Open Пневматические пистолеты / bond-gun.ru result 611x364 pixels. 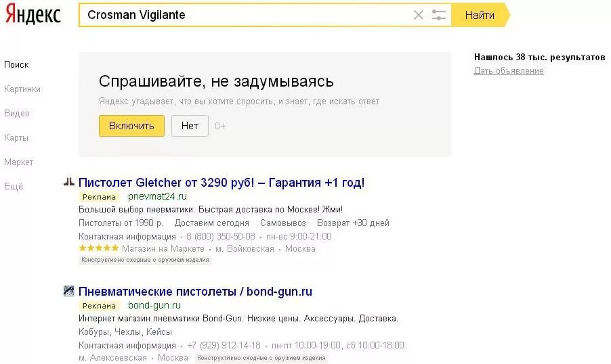pyautogui.click(x=195, y=291)
